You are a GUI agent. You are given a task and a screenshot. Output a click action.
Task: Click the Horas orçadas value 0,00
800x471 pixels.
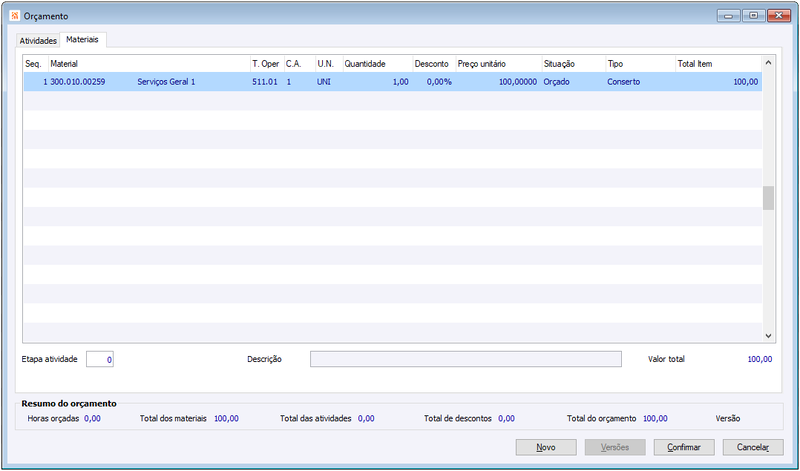(x=92, y=418)
